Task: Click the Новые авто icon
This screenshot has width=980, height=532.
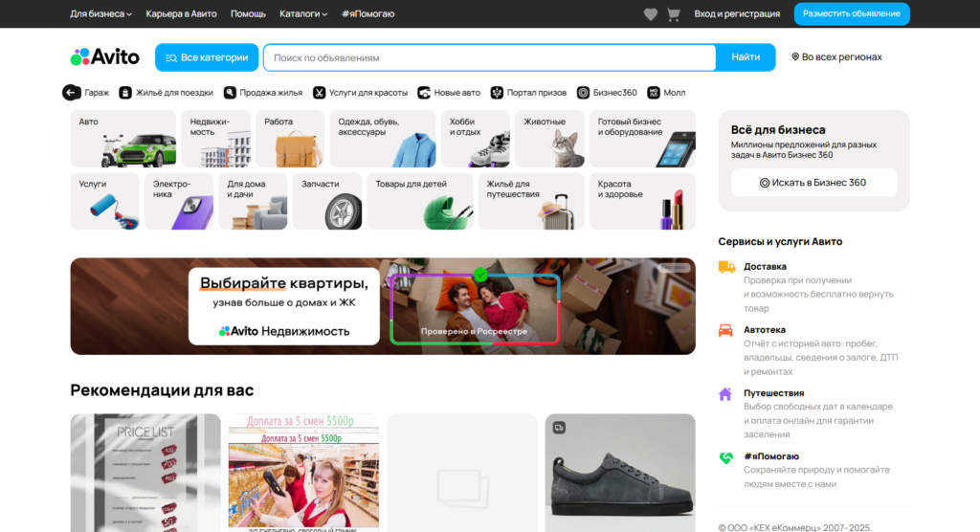Action: (x=424, y=93)
